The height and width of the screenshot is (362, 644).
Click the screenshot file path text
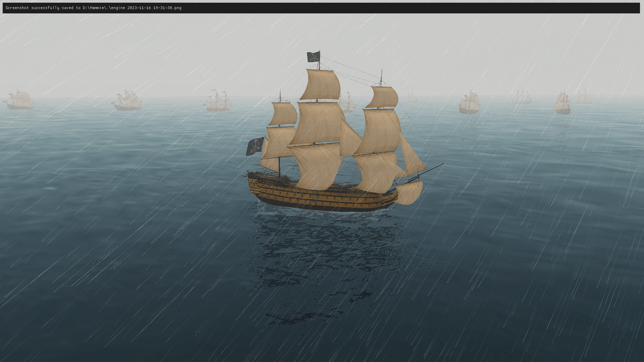[132, 8]
